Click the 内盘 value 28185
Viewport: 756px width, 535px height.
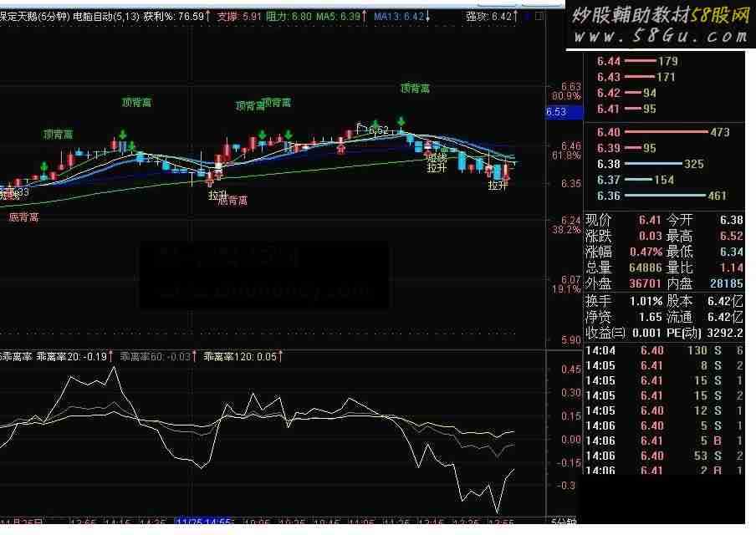coord(727,284)
